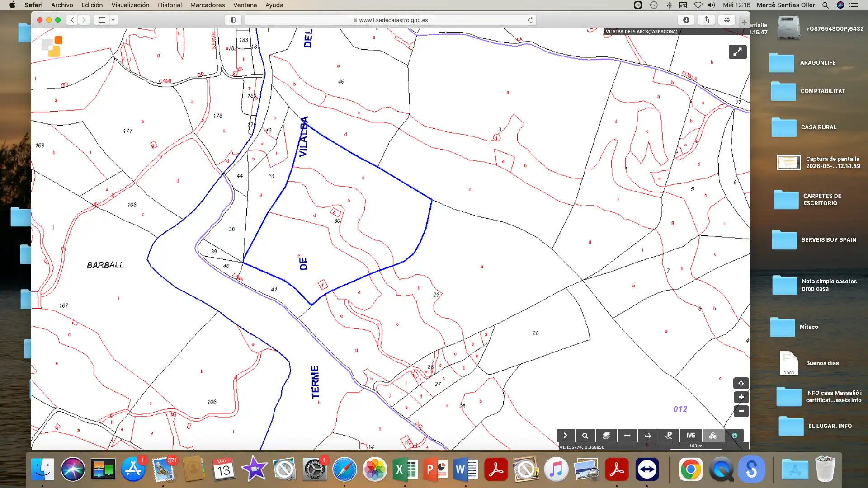
Task: Open TeamViewer from the Dock
Action: click(647, 469)
